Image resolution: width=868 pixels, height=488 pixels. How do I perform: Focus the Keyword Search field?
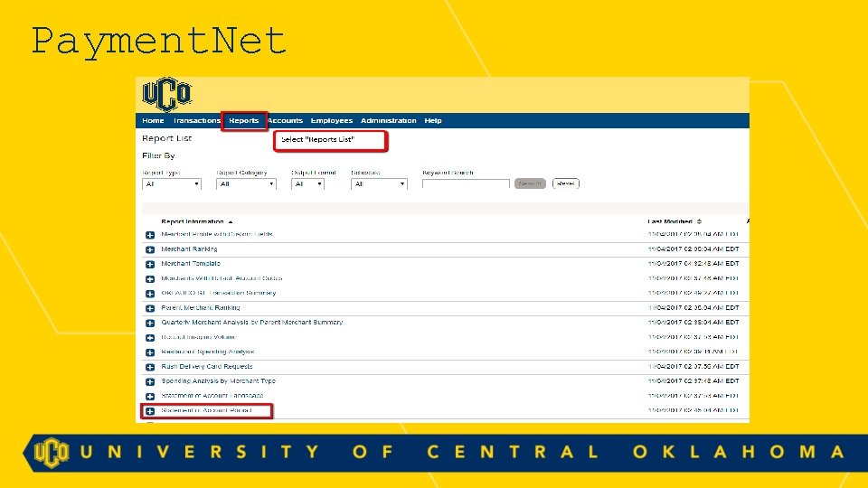coord(466,183)
